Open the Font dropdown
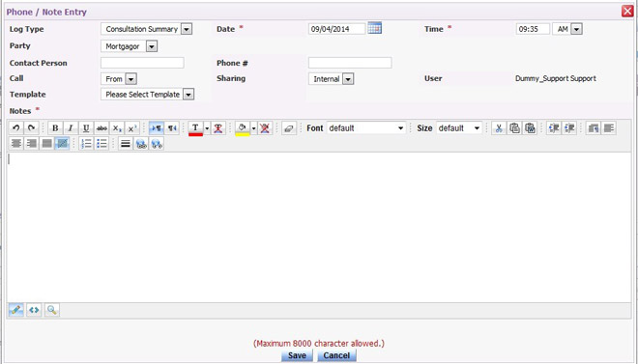The height and width of the screenshot is (364, 638). coord(366,128)
